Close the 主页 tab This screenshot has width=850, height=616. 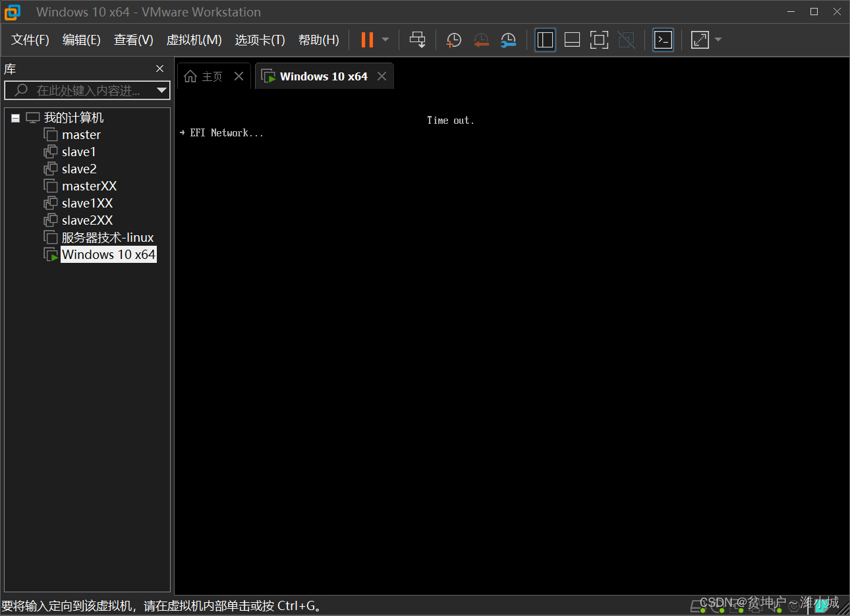(x=239, y=76)
